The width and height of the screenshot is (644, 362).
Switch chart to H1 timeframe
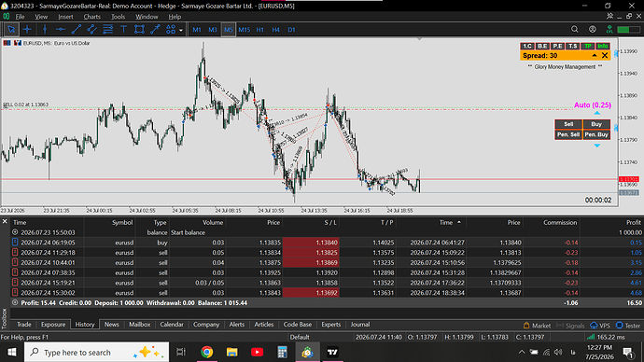(260, 30)
